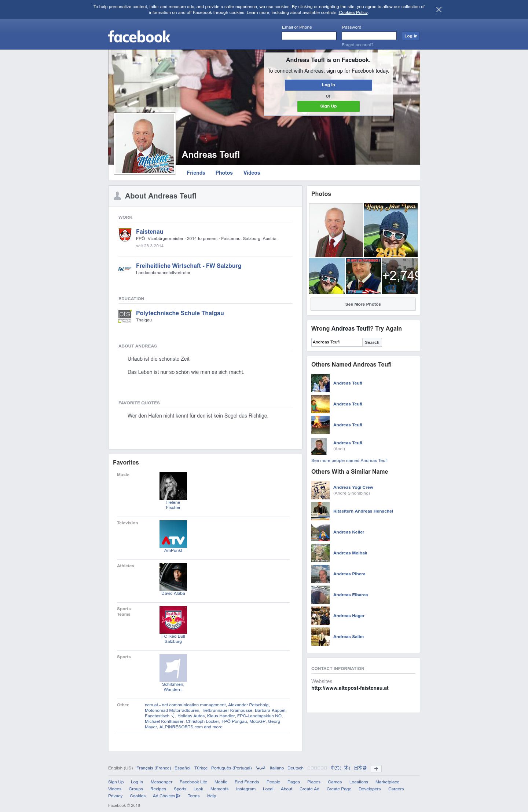Open ncm.at net communication management link
The width and height of the screenshot is (528, 812).
[185, 705]
